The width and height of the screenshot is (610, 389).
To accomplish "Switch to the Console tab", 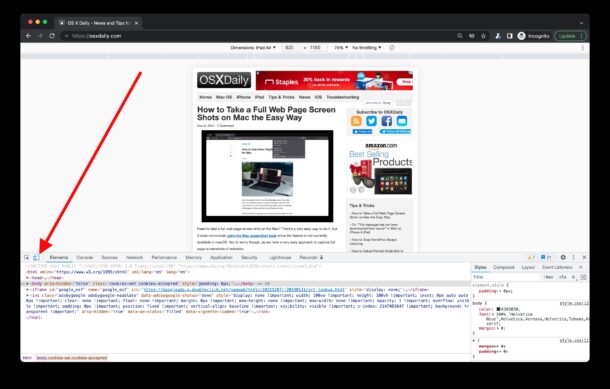I will (85, 258).
